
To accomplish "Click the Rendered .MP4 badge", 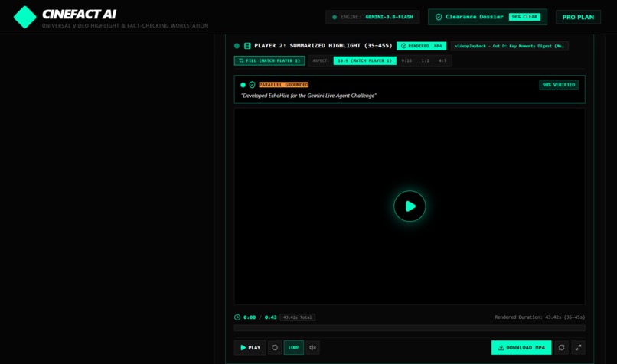I will pyautogui.click(x=422, y=46).
